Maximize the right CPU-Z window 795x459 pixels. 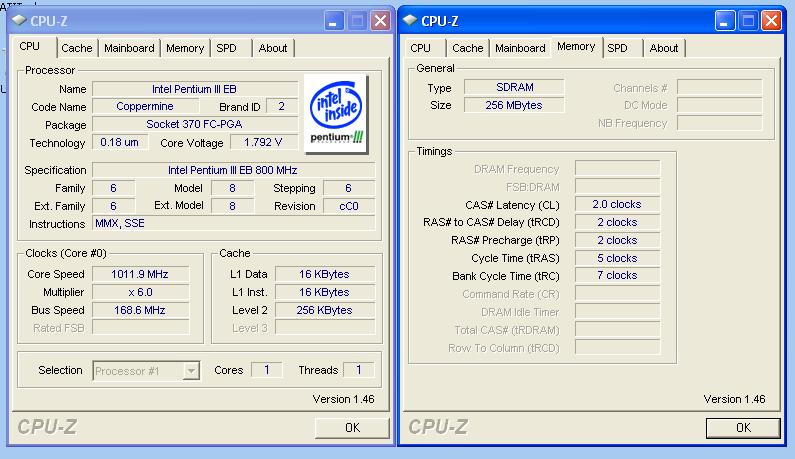[748, 21]
